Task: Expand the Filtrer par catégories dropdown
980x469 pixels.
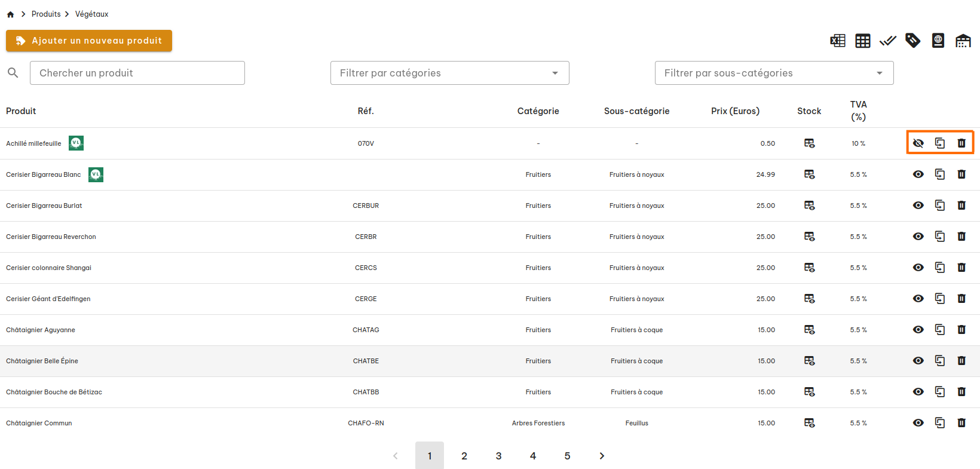Action: coord(449,73)
